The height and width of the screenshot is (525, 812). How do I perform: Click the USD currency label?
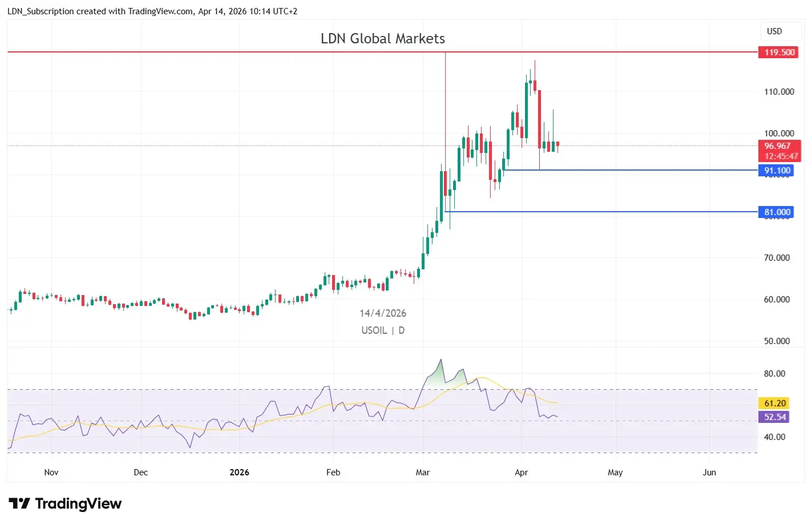pos(774,31)
